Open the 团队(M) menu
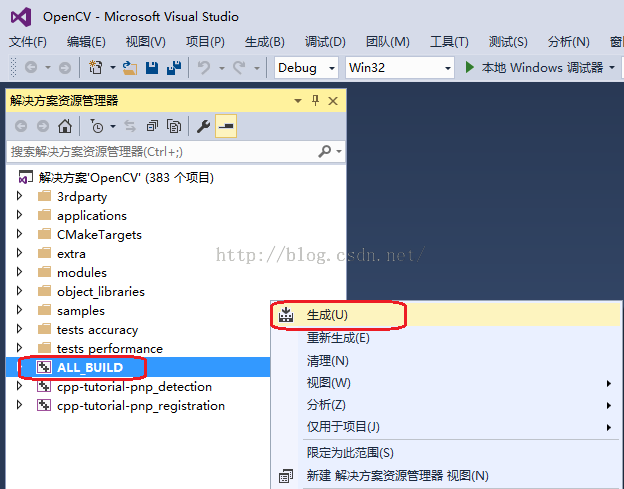624x489 pixels. click(x=388, y=42)
